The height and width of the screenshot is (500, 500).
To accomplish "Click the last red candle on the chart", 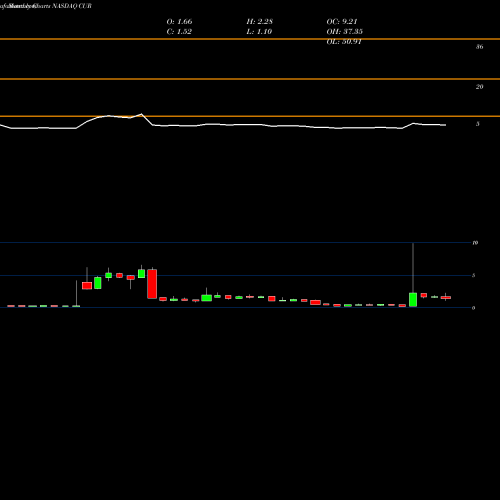I will [446, 297].
